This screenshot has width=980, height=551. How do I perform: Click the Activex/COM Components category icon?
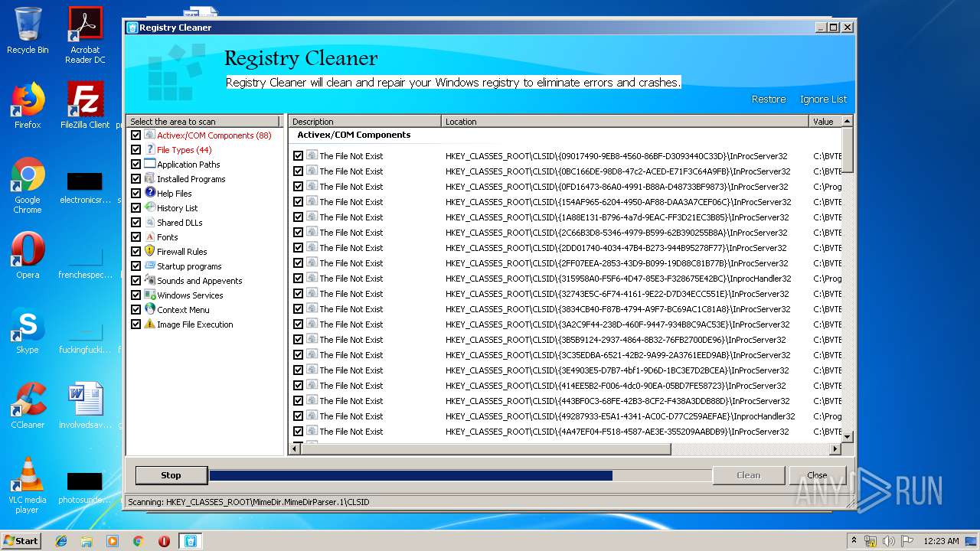150,135
